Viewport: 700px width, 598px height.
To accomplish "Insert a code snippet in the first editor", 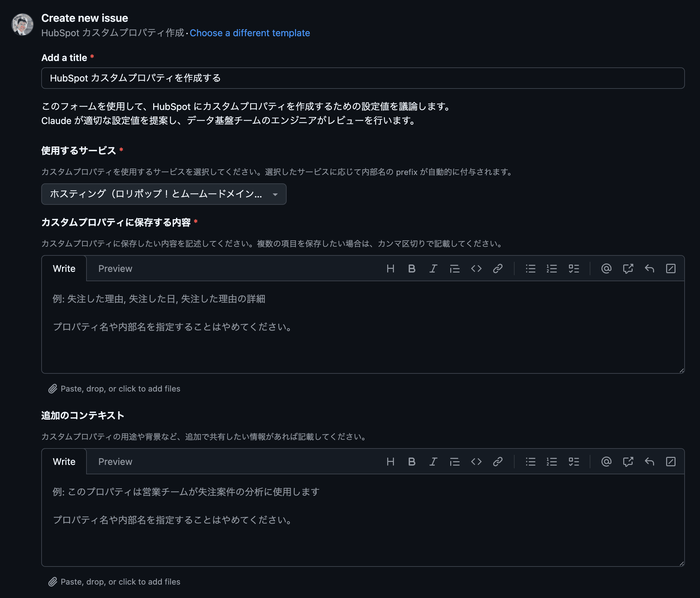I will [477, 268].
